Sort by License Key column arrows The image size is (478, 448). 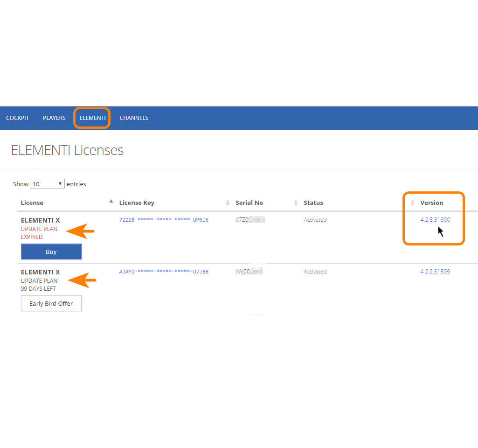point(228,203)
